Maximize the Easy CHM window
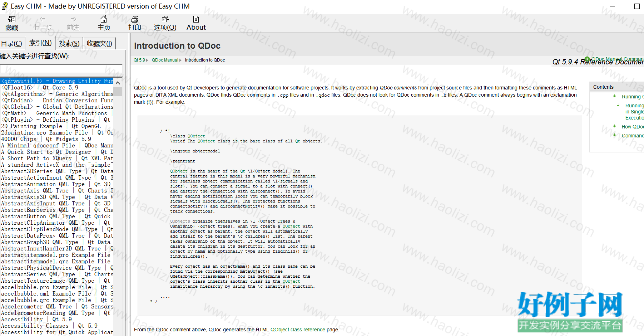Screen dimensions: 644x336 pyautogui.click(x=637, y=6)
